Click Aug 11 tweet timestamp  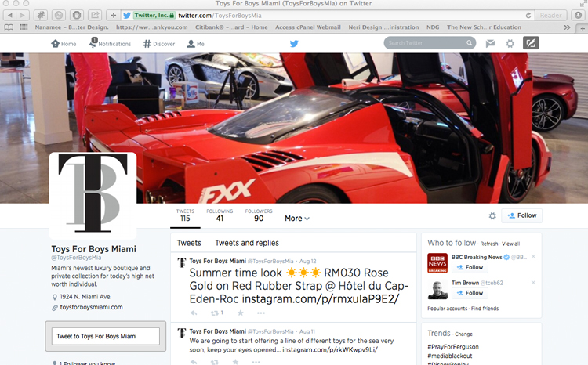coord(307,331)
